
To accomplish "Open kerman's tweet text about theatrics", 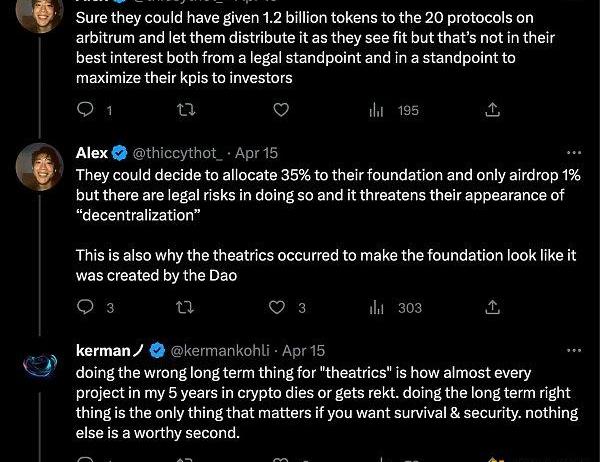I will point(320,398).
